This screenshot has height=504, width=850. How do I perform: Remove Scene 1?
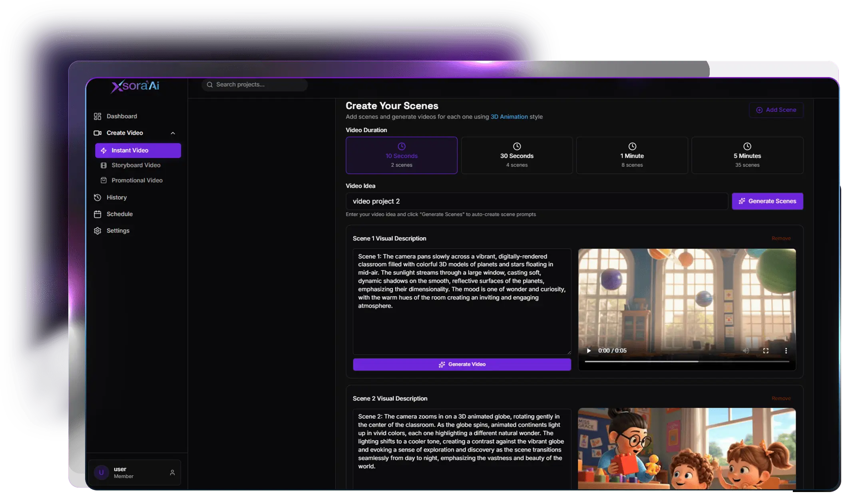click(x=781, y=238)
